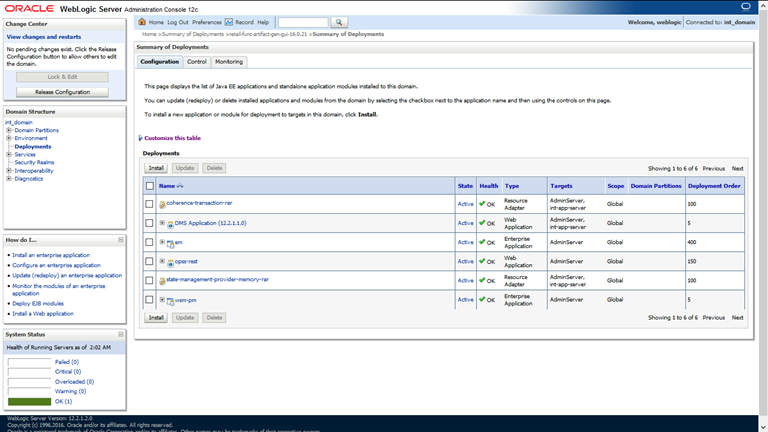Expand the wsm-pm deployment row
768x432 pixels.
coord(162,299)
